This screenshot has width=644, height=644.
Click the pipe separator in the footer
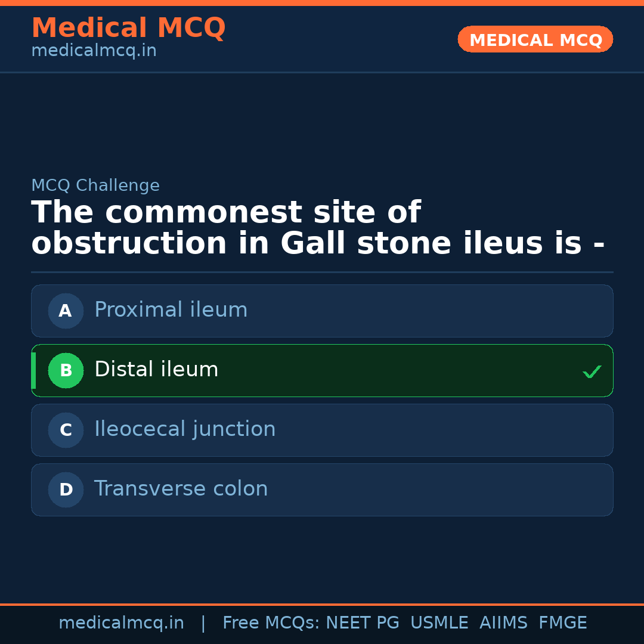point(203,623)
